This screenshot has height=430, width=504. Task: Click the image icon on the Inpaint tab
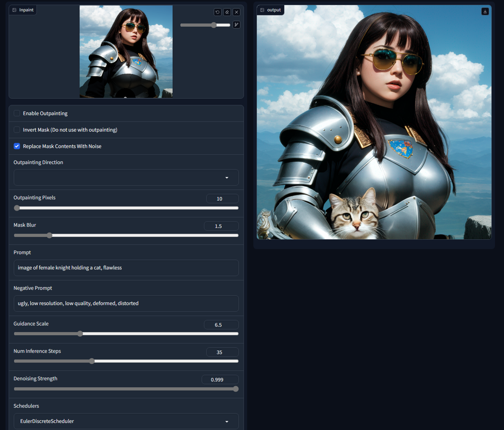pyautogui.click(x=14, y=10)
